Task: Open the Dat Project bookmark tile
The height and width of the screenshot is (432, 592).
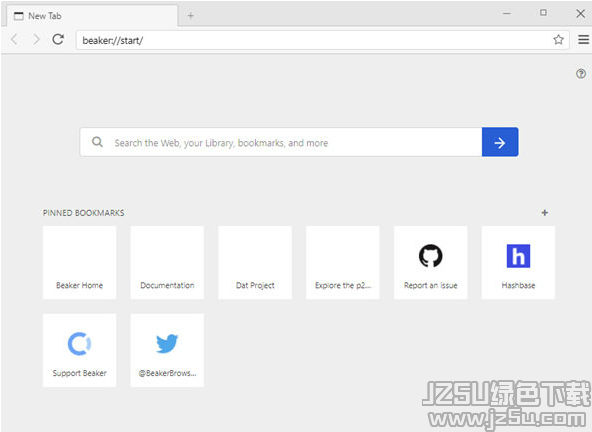Action: coord(255,262)
